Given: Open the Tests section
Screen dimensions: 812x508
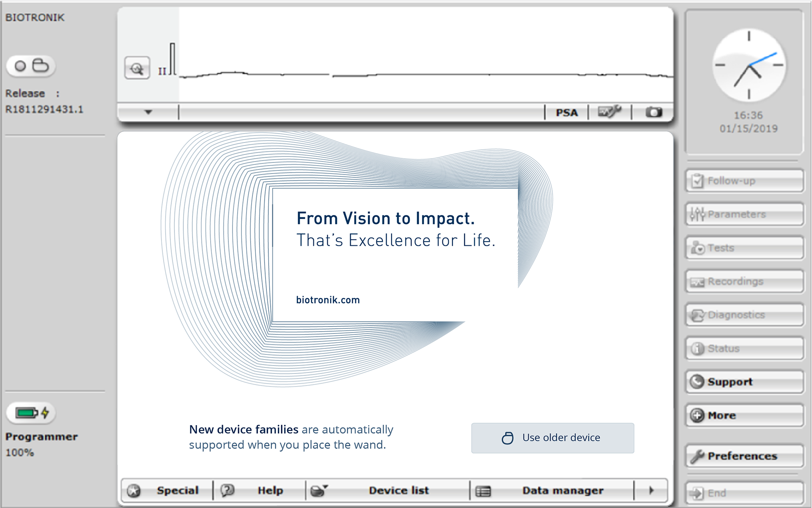Looking at the screenshot, I should pyautogui.click(x=744, y=248).
